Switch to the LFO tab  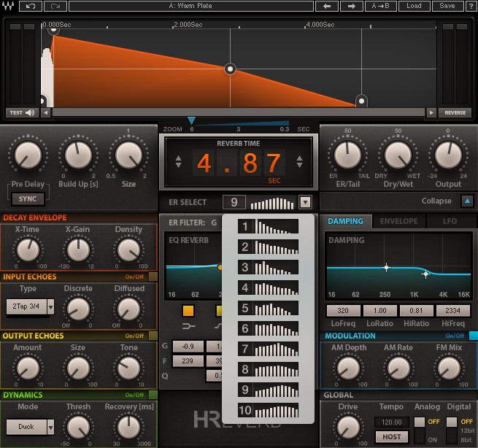tap(450, 221)
